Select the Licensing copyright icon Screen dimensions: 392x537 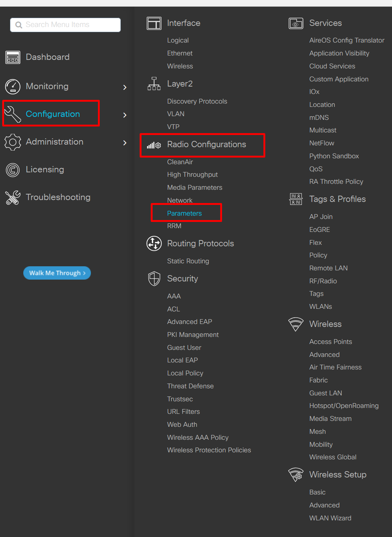(x=13, y=170)
